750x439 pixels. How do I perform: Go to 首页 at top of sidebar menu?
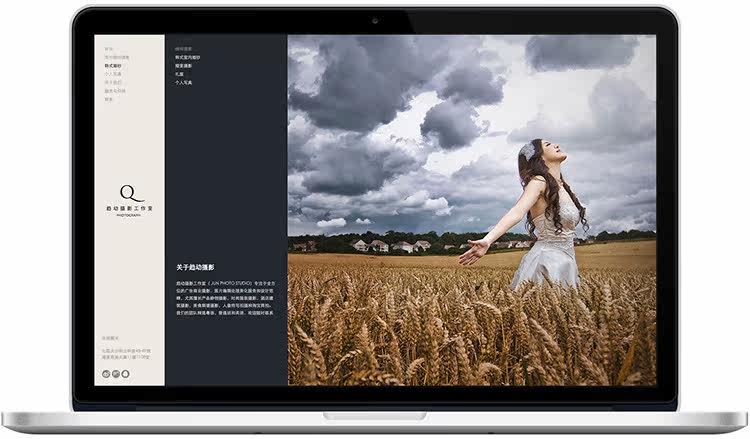point(109,48)
